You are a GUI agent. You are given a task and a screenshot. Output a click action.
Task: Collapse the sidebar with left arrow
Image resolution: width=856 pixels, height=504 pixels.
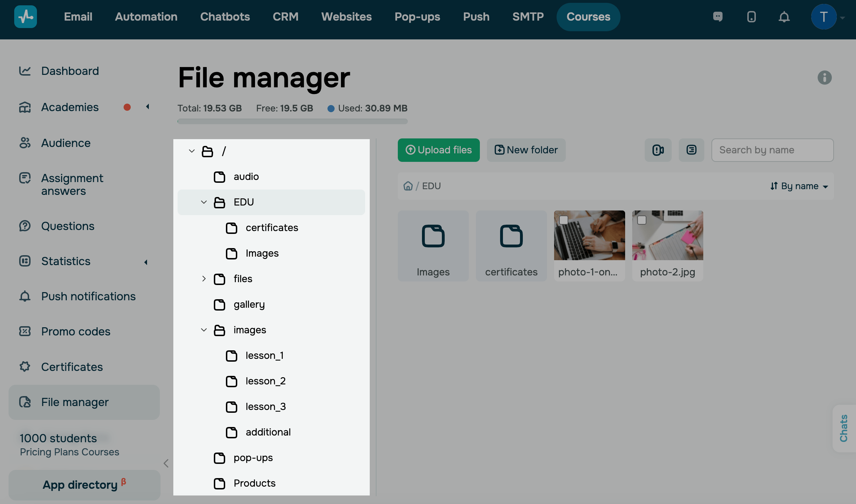166,463
